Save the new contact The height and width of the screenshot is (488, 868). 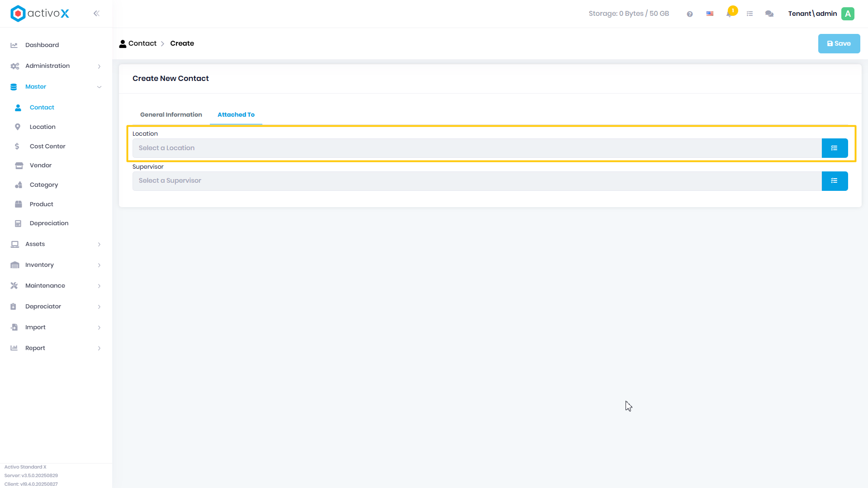click(x=839, y=44)
